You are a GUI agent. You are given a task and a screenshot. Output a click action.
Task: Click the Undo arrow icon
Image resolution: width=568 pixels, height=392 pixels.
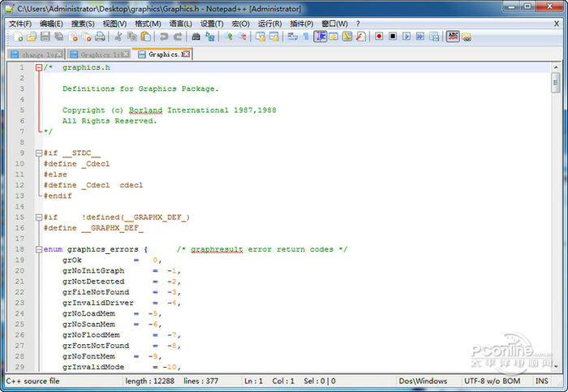coord(164,37)
